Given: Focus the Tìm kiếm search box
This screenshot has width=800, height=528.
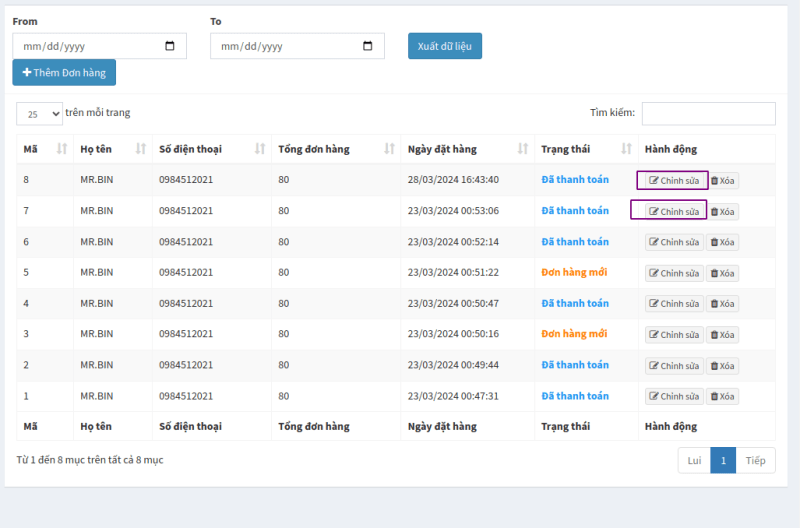Looking at the screenshot, I should [x=709, y=113].
